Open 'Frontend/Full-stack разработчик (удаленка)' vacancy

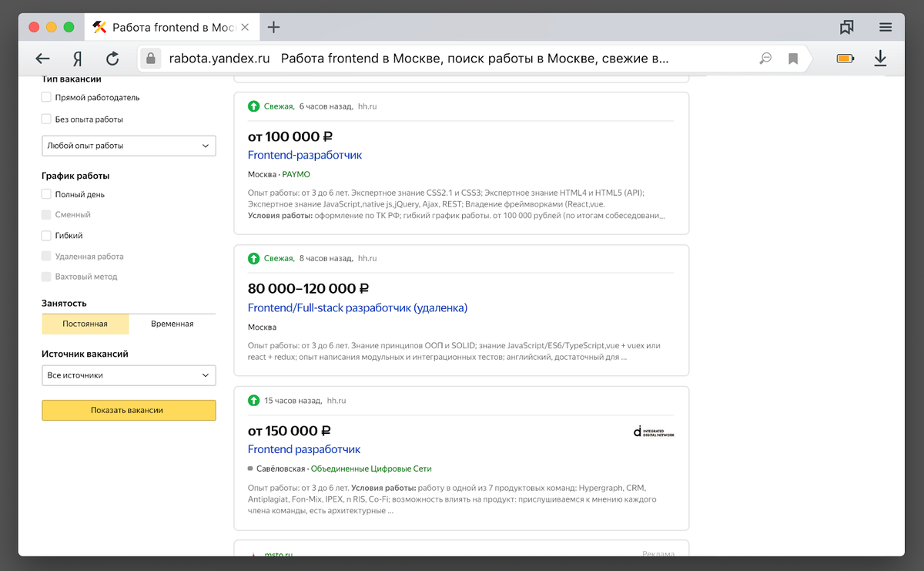pyautogui.click(x=357, y=307)
